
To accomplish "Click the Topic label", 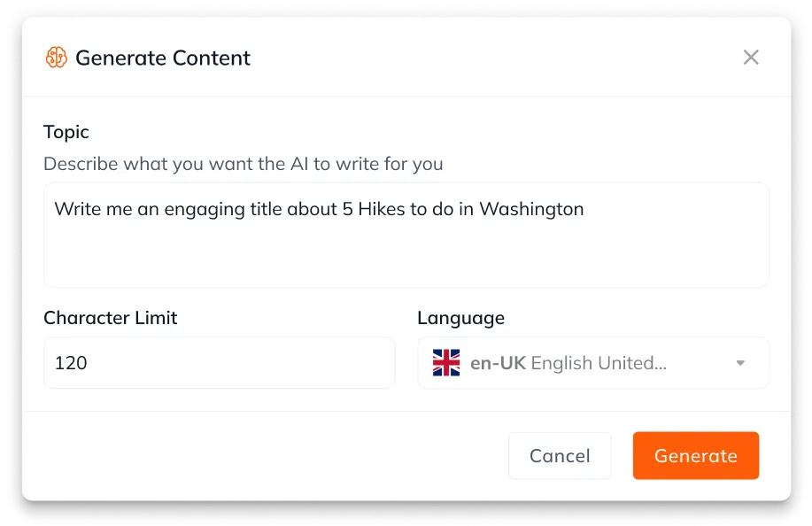I will tap(66, 133).
